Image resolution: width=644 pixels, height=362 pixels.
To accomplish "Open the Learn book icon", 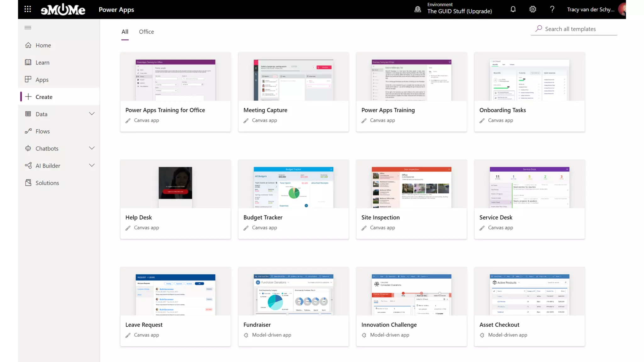I will pyautogui.click(x=28, y=62).
